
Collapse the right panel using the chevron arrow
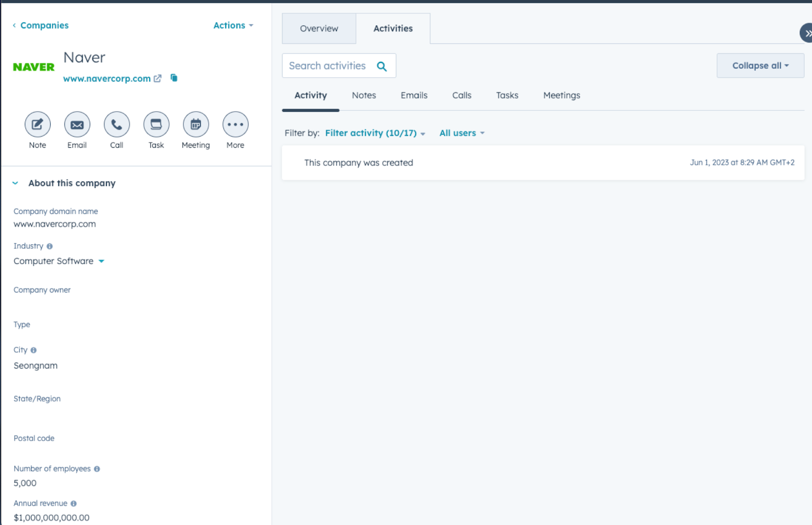coord(807,33)
